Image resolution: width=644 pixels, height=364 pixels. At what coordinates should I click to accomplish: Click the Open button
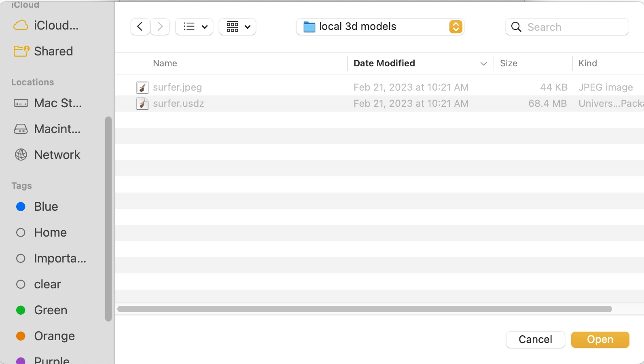click(600, 339)
